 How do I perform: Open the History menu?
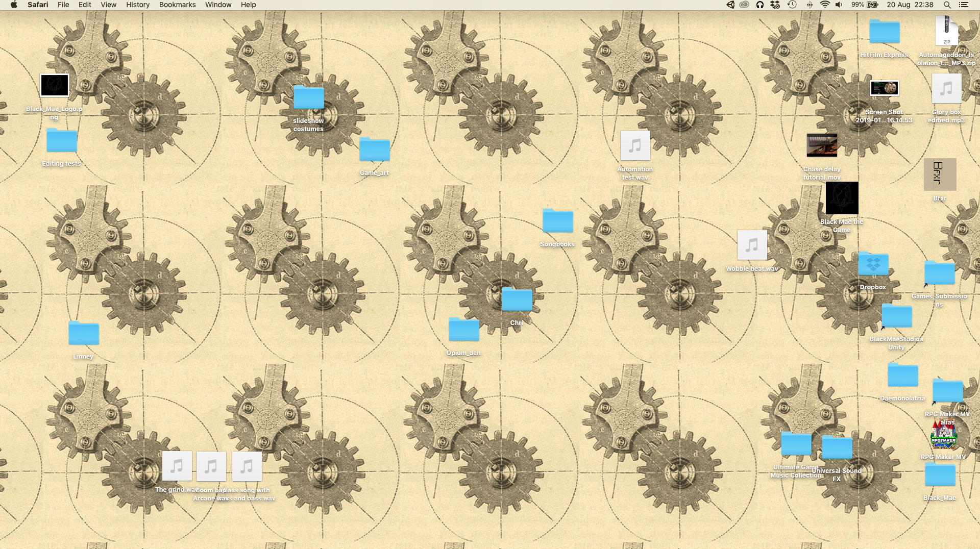138,5
